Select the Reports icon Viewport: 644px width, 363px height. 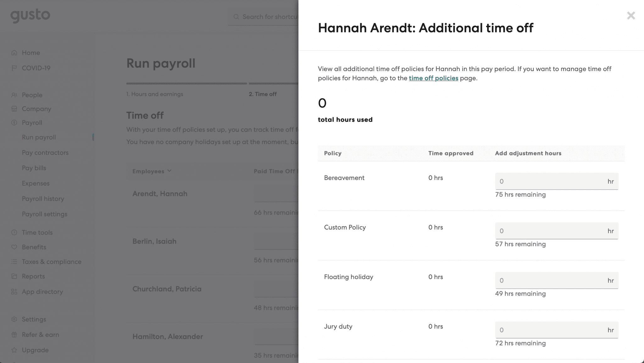(x=14, y=276)
